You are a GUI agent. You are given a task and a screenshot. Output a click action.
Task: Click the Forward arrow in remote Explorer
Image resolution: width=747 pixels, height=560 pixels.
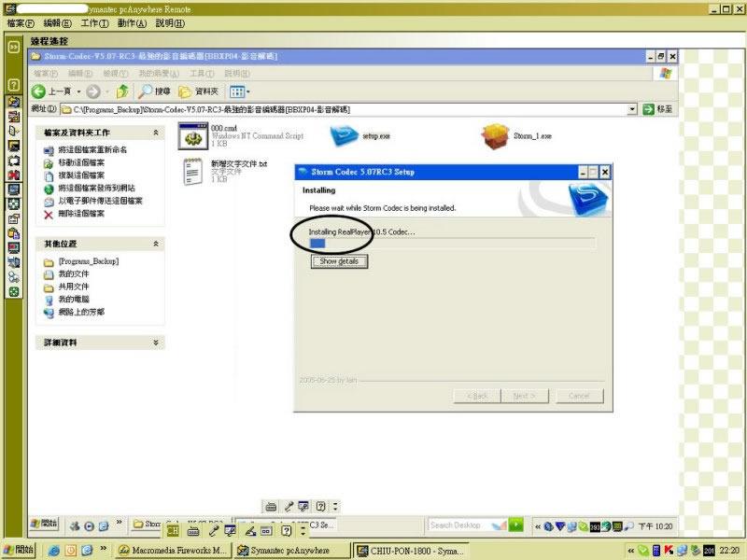pos(93,91)
